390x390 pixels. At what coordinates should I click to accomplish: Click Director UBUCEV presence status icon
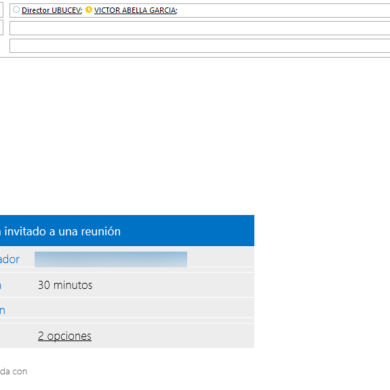(x=16, y=10)
